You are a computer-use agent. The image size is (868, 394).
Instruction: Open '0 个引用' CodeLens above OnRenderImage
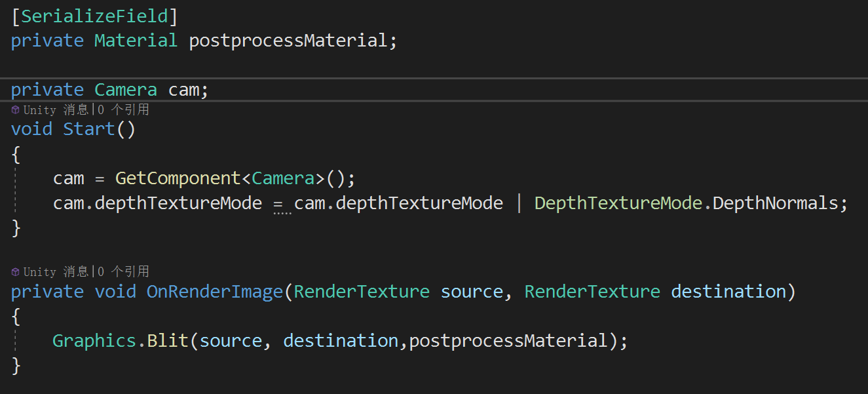[122, 271]
